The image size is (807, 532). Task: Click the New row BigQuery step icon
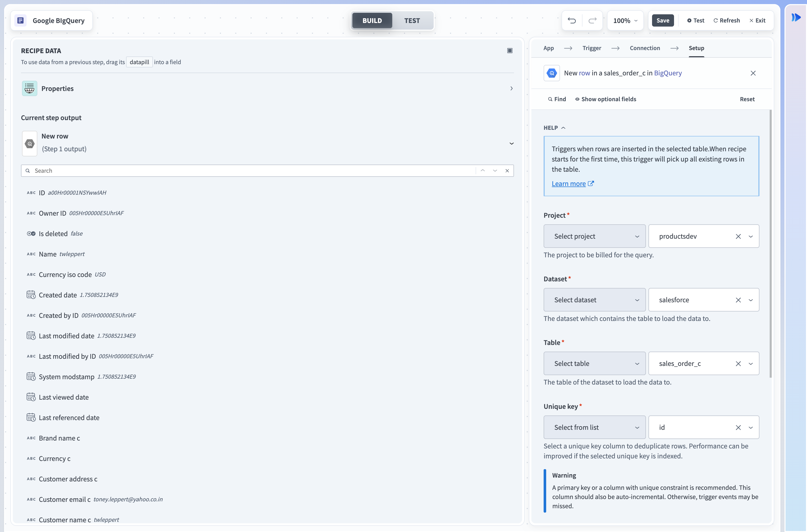30,144
